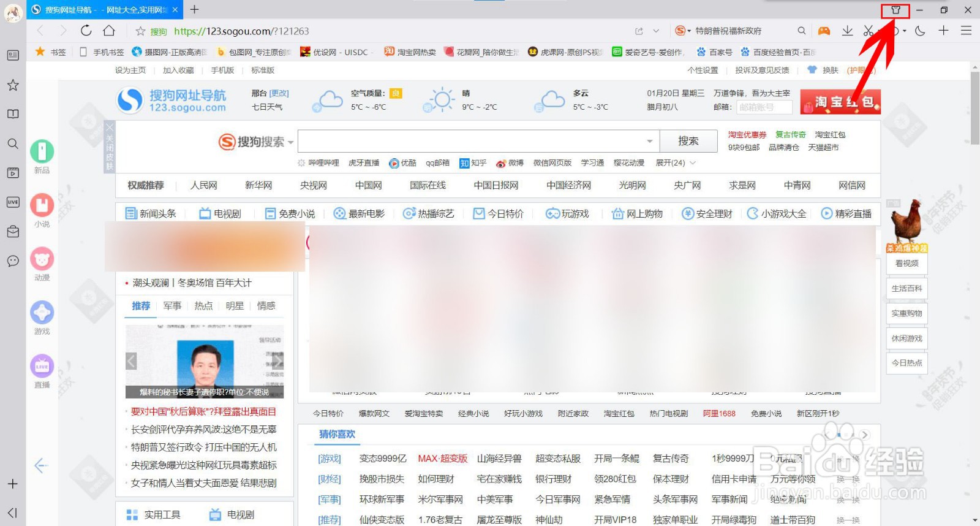Click the magnifier in the toolbar search box
Screen dimensions: 980x526
tap(801, 31)
